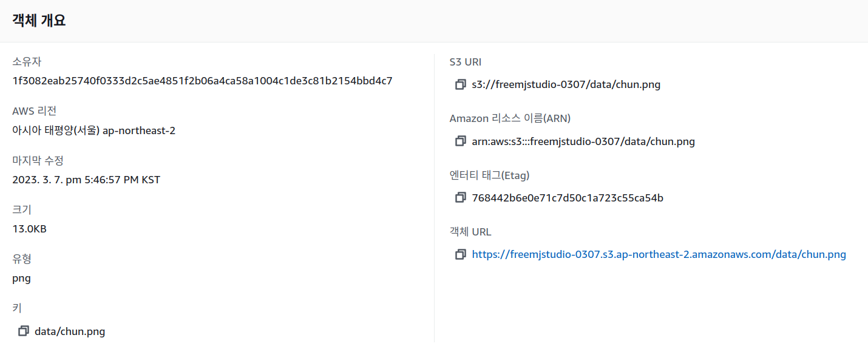This screenshot has width=868, height=352.
Task: Click the Etag hash 768442b6e0e71c7d50c1a723c55ca54b
Action: click(x=568, y=198)
